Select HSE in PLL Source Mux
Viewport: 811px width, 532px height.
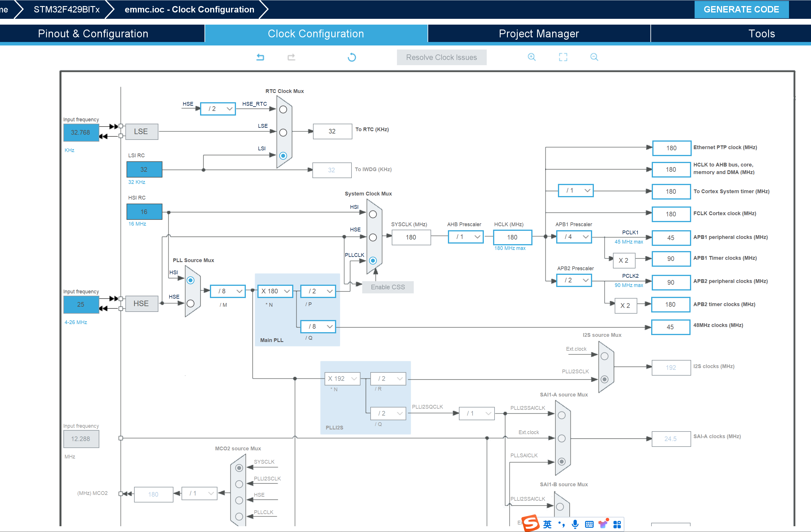pos(191,303)
